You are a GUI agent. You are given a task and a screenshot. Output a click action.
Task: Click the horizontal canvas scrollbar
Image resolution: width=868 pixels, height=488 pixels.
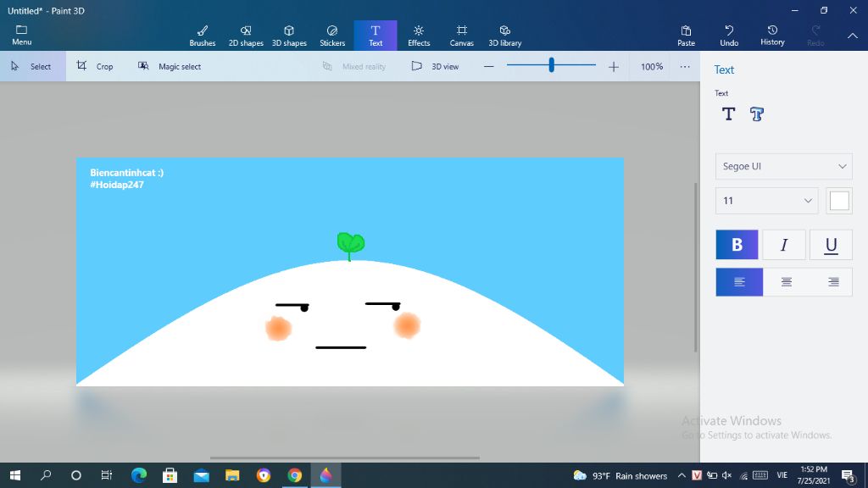click(x=345, y=457)
